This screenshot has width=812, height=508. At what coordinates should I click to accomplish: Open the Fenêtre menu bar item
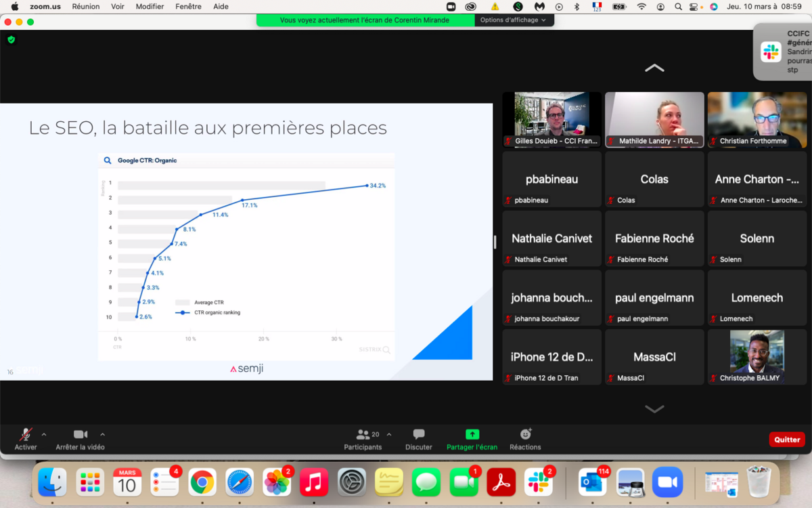[x=188, y=7]
